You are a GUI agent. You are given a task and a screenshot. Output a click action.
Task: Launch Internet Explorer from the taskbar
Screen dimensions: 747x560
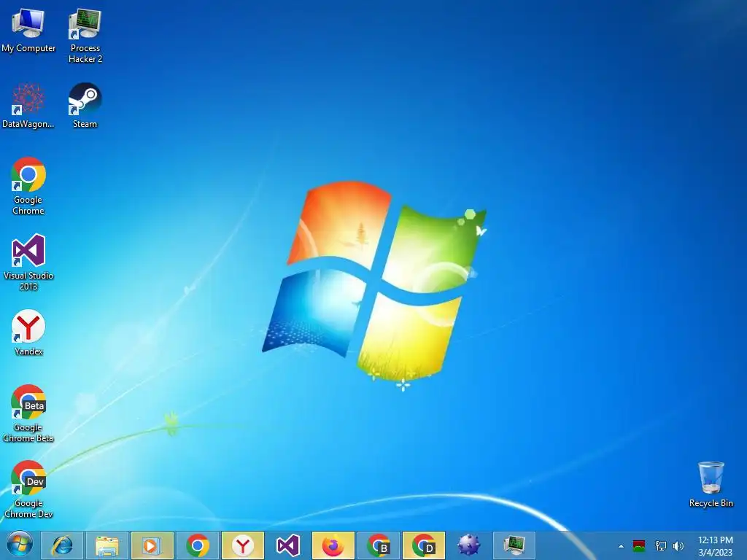(63, 545)
